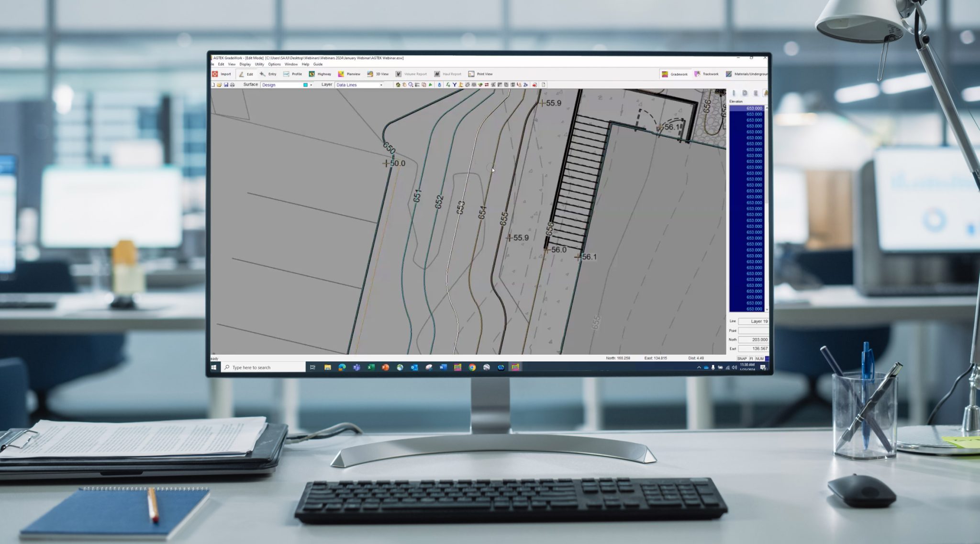Open Microsoft Edge from taskbar
The height and width of the screenshot is (544, 980).
point(342,367)
